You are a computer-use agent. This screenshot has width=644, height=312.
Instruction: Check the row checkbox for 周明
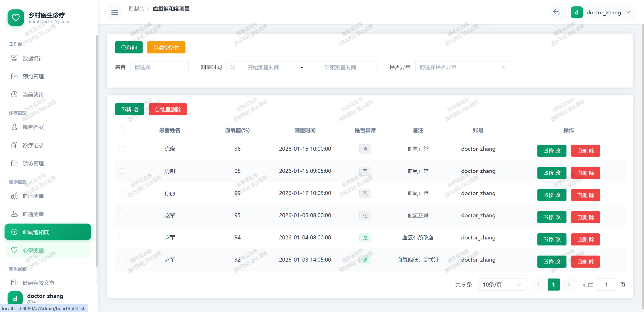[122, 171]
